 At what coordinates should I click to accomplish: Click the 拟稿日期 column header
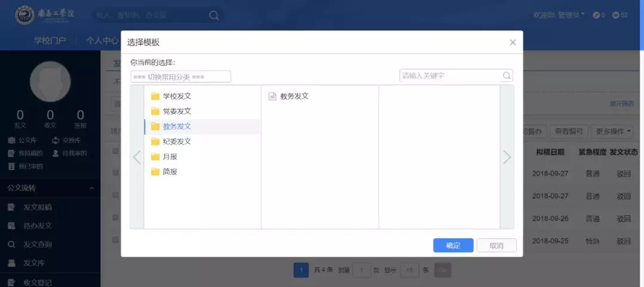[x=550, y=152]
